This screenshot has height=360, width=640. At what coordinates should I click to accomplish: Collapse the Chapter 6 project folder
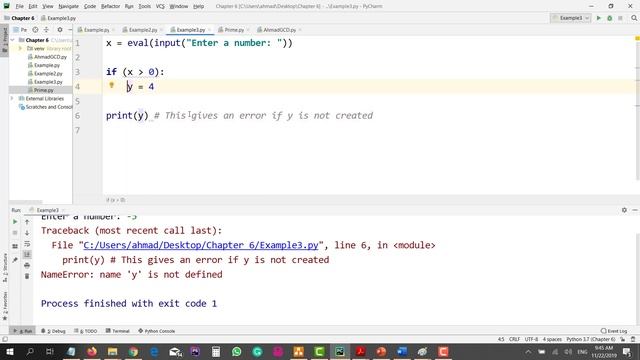coord(13,40)
